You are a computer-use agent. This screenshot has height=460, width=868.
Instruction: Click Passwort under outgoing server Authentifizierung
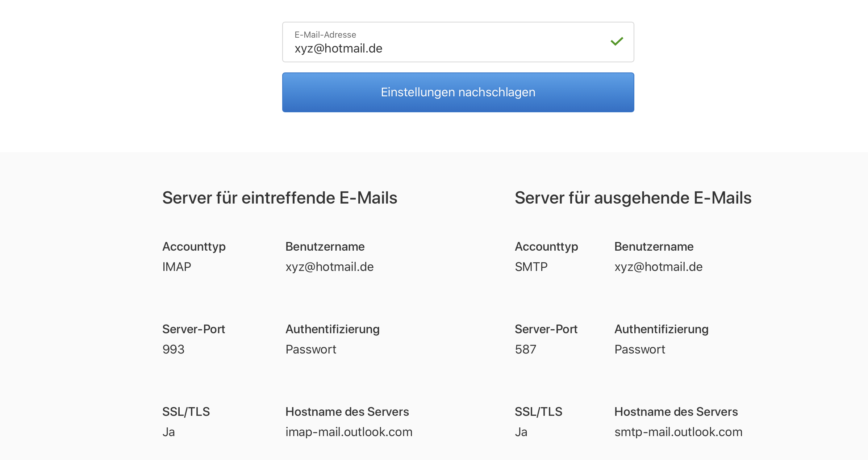[x=640, y=350]
